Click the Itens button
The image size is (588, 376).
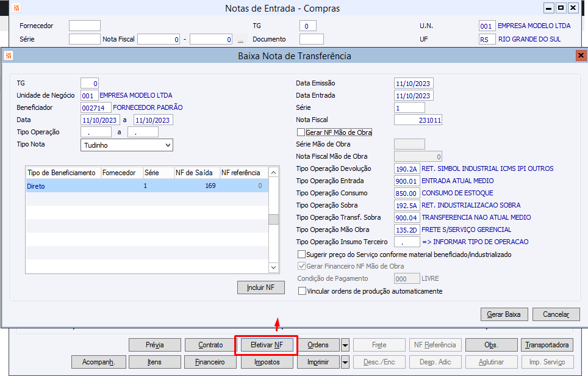click(x=155, y=362)
